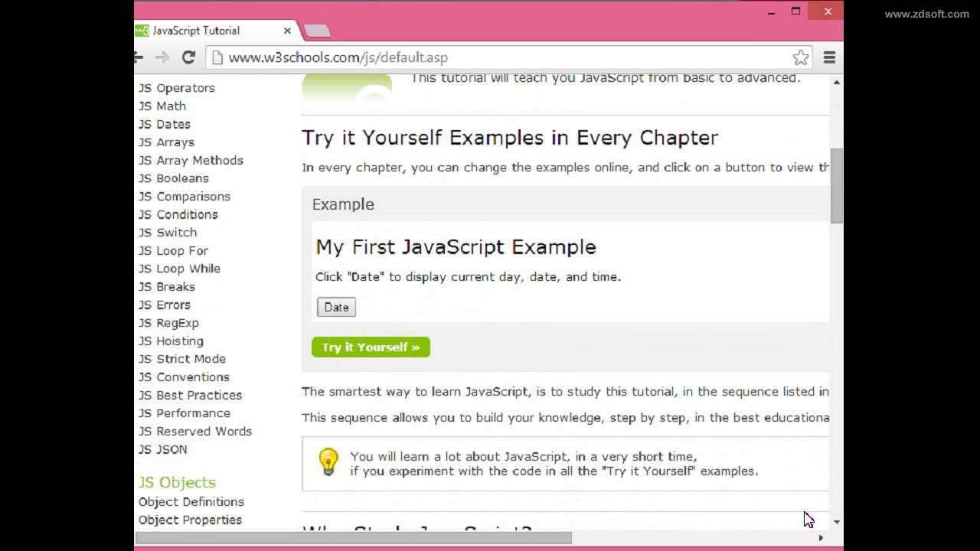
Task: Click the 'Example' label above the demo
Action: tap(343, 204)
